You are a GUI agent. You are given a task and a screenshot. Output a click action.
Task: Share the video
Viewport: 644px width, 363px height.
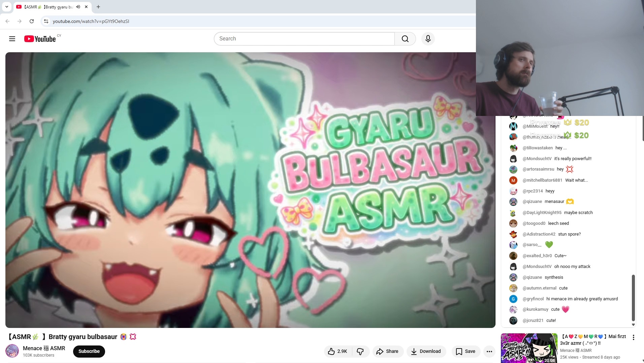coord(387,352)
